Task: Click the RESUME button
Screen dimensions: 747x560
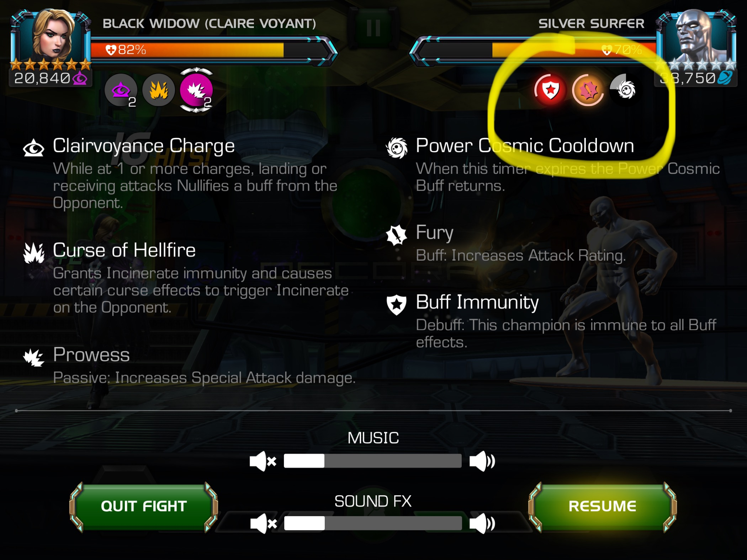Action: (603, 506)
